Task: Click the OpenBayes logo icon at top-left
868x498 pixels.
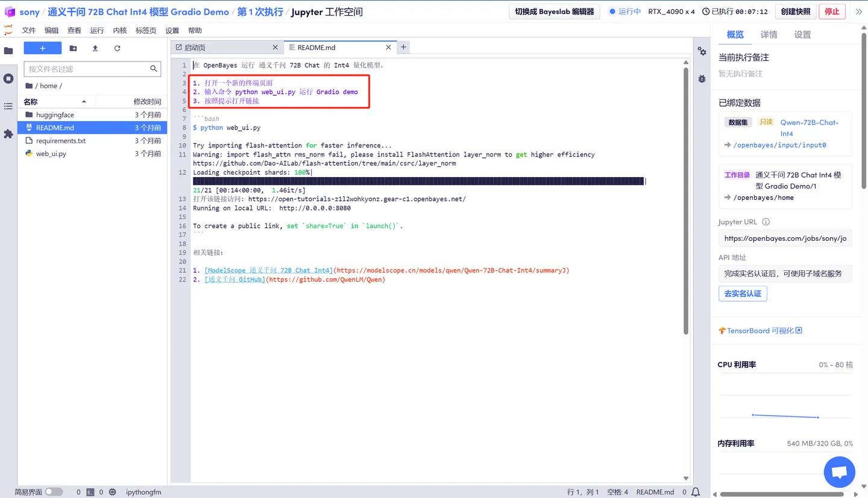Action: (x=10, y=11)
